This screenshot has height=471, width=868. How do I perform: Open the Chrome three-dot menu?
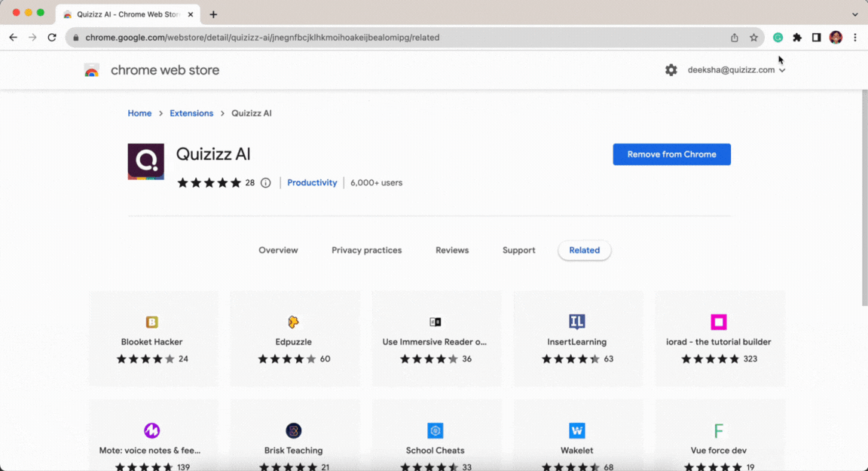855,37
